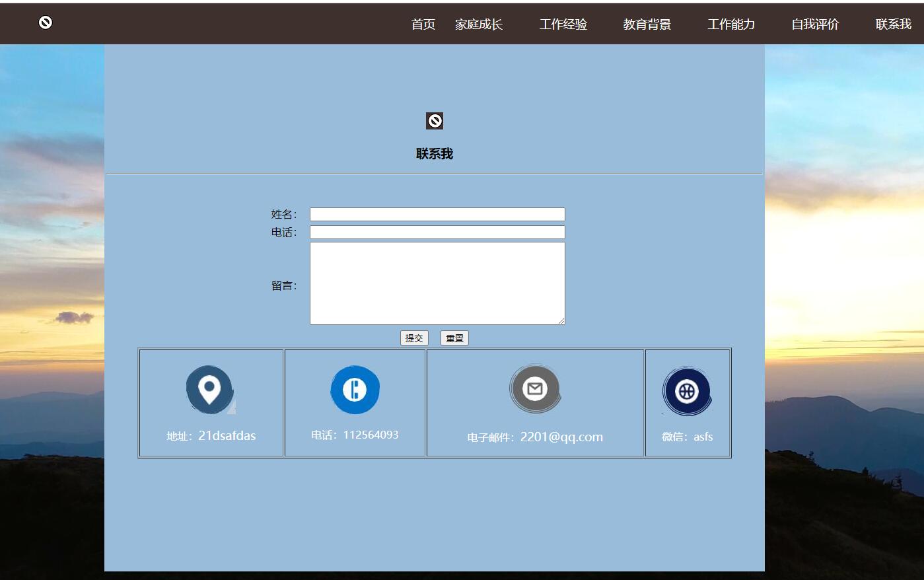This screenshot has height=580, width=924.
Task: Click the location pin address icon
Action: (210, 390)
